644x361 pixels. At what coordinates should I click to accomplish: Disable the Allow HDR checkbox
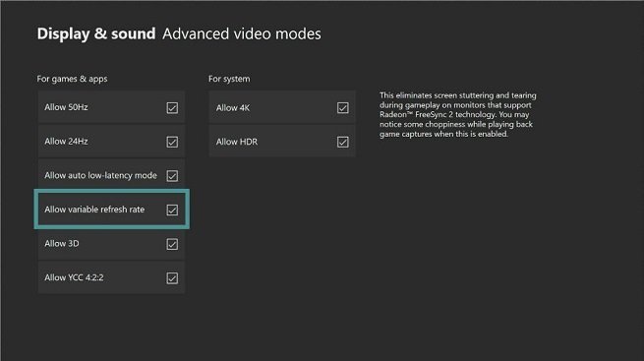342,142
